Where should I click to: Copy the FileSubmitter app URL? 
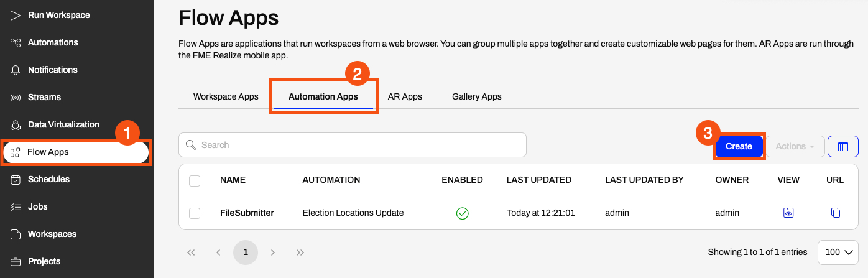click(x=836, y=213)
